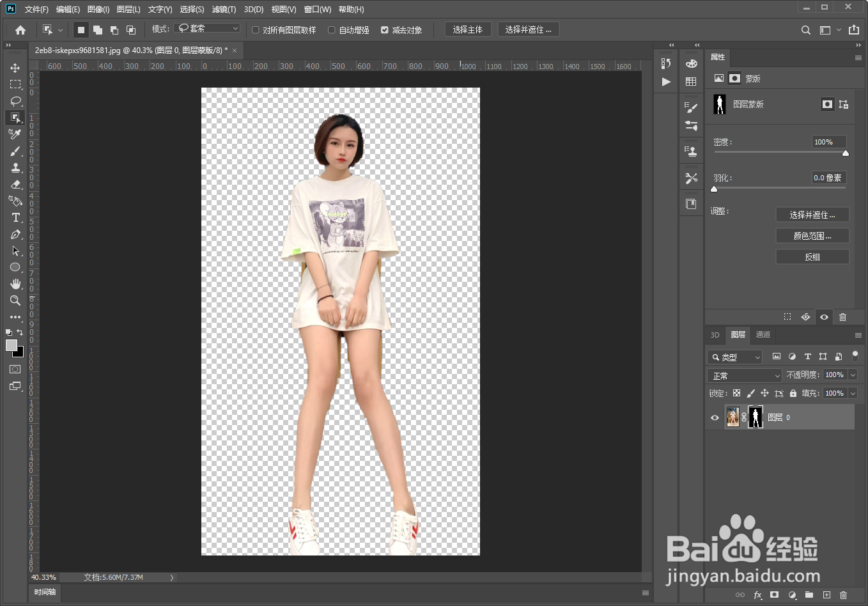Open the selection Mode dropdown
Image resolution: width=868 pixels, height=606 pixels.
coord(208,28)
